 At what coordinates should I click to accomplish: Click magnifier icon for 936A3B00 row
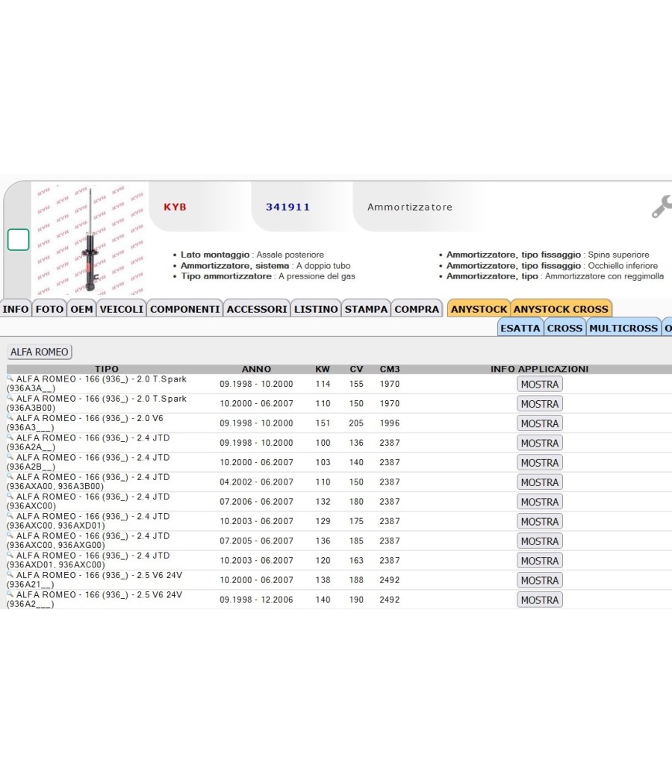point(10,397)
